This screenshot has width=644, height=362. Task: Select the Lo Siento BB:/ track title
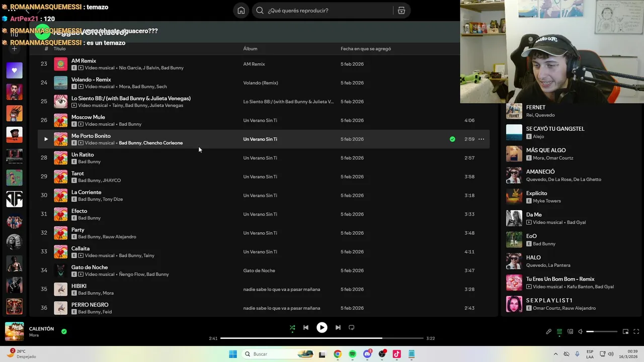131,99
